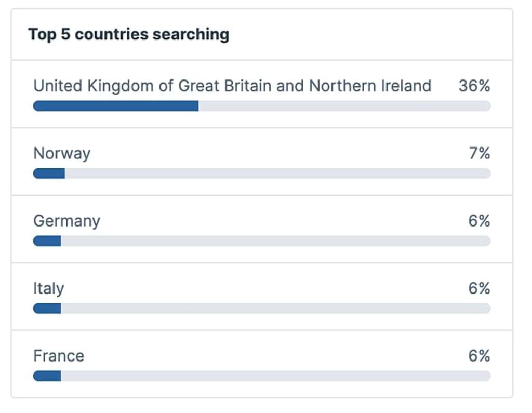
Task: Select the 6% value in France's row
Action: [x=479, y=356]
